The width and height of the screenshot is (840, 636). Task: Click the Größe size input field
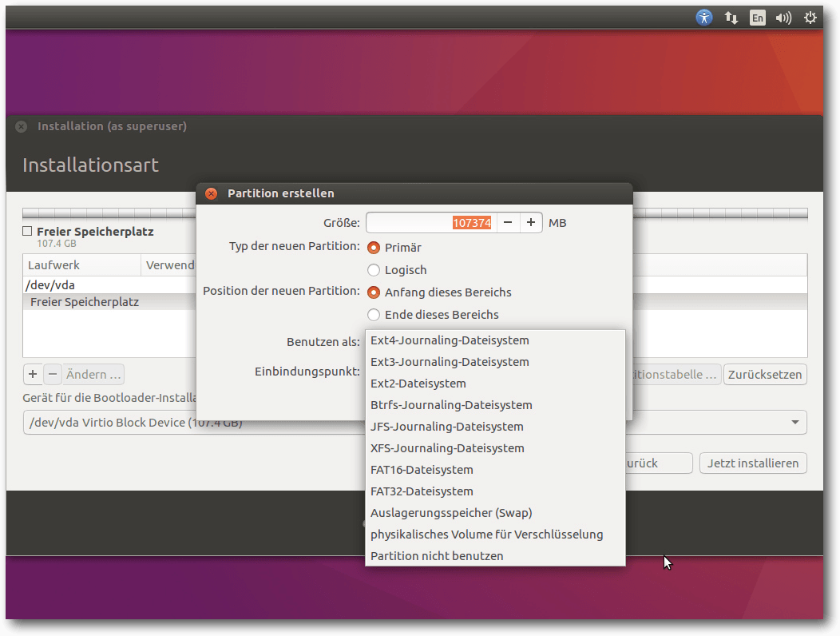point(431,223)
